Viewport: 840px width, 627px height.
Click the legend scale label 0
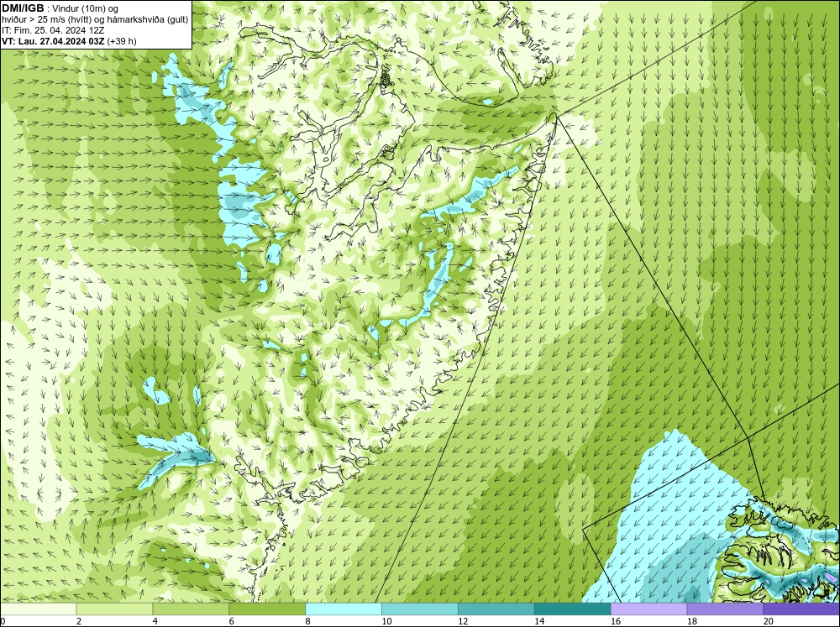pos(3,621)
